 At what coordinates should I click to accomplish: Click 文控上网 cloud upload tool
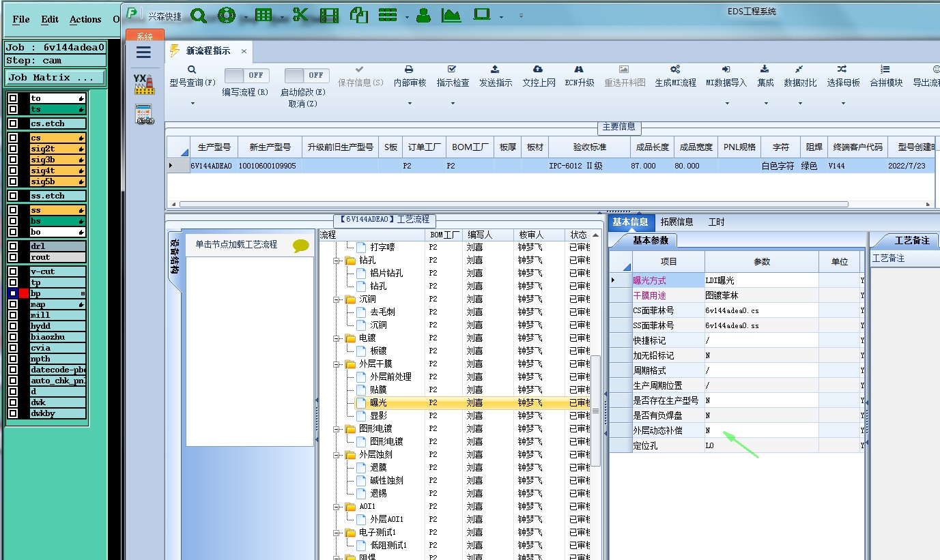(x=539, y=76)
